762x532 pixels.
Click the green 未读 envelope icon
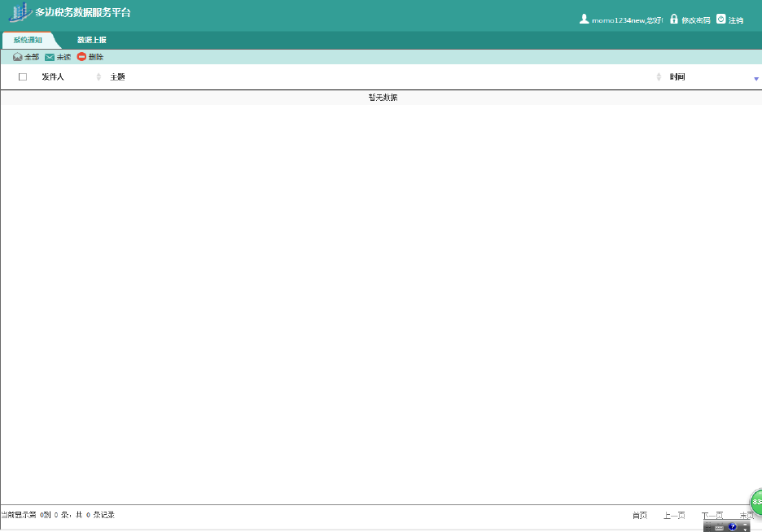tap(50, 57)
